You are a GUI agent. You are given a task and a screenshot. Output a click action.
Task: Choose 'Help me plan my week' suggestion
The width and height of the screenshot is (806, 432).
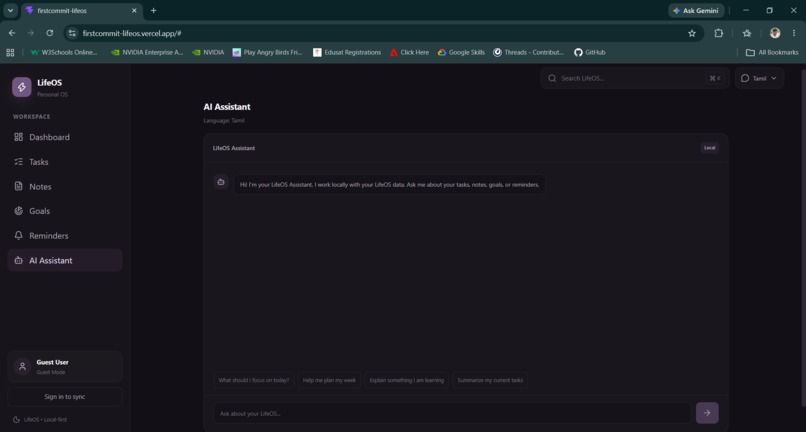coord(329,381)
